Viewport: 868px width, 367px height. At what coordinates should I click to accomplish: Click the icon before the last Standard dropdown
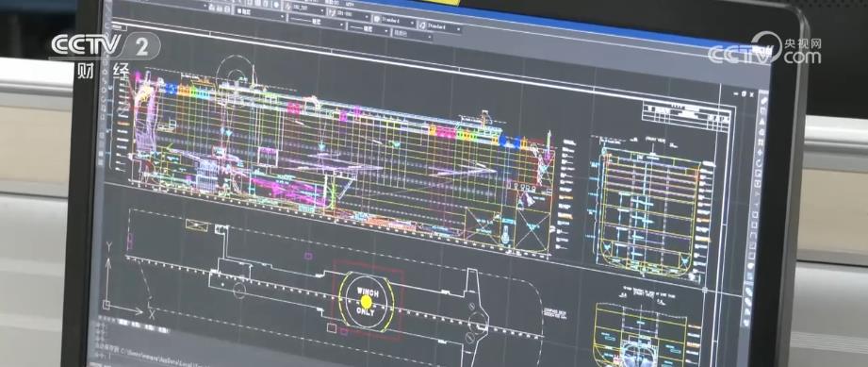click(422, 25)
